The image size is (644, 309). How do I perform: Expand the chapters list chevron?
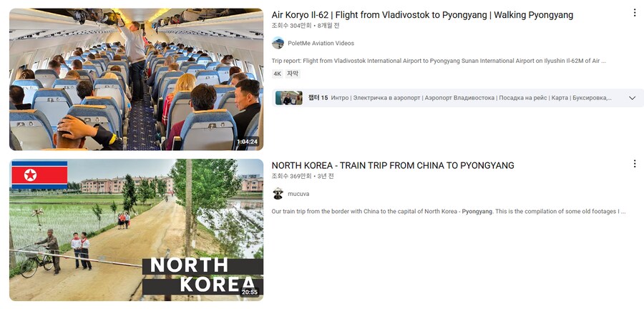(x=632, y=98)
